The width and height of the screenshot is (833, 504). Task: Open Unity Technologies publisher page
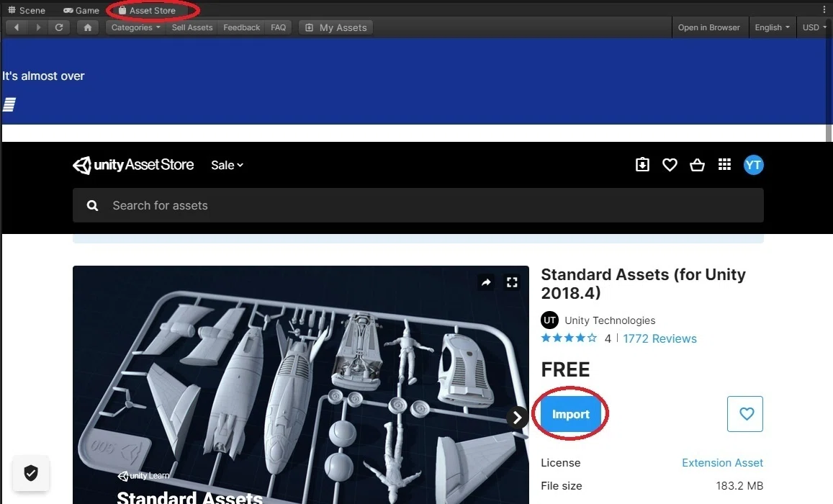click(x=610, y=320)
